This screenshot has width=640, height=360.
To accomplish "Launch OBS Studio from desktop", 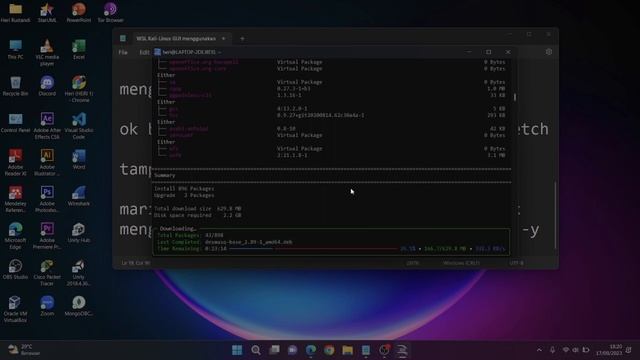I will coord(16,270).
